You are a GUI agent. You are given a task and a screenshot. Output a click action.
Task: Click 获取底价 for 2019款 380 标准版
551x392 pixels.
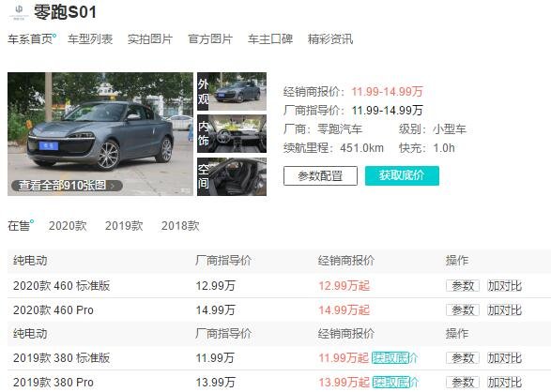click(394, 358)
